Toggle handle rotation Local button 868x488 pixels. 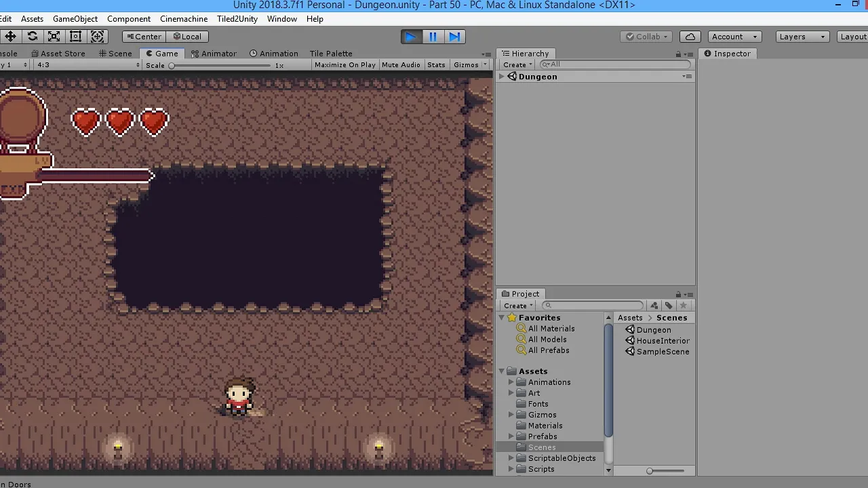[x=186, y=37]
